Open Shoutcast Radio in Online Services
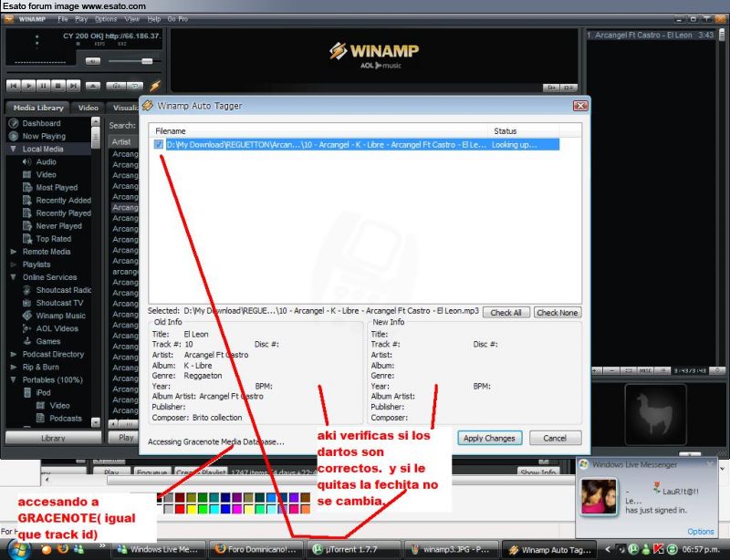Screen dimensions: 730x560 [x=63, y=290]
